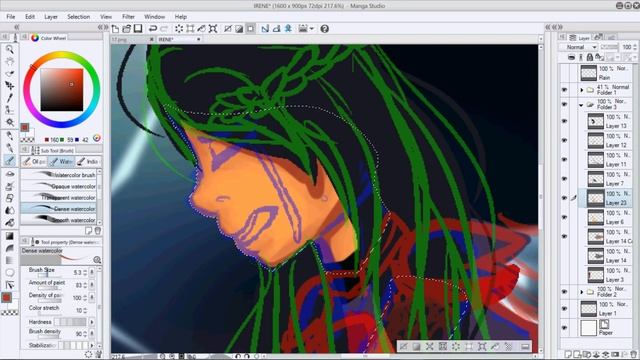Click the brush preview settings icon
Viewport: 640px width, 360px height.
(97, 260)
